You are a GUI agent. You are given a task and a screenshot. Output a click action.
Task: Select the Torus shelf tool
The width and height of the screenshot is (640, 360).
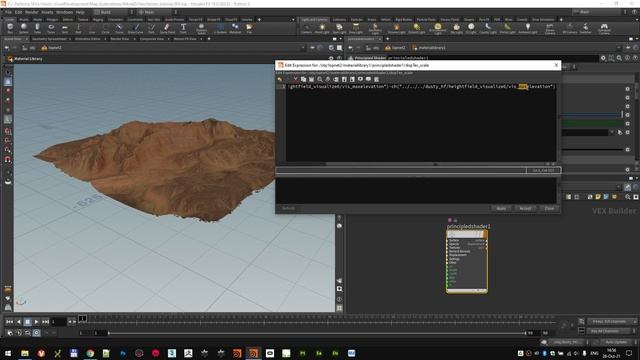(51, 28)
